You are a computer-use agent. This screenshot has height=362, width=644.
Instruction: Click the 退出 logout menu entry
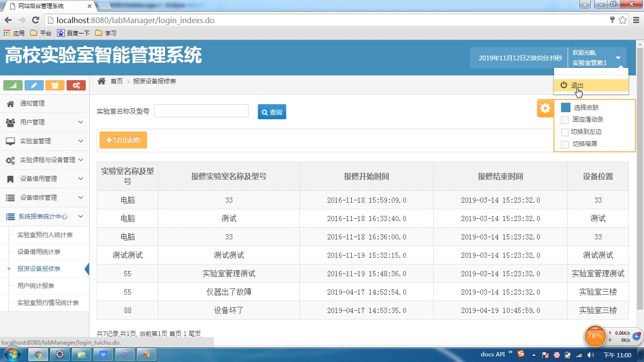pos(578,85)
